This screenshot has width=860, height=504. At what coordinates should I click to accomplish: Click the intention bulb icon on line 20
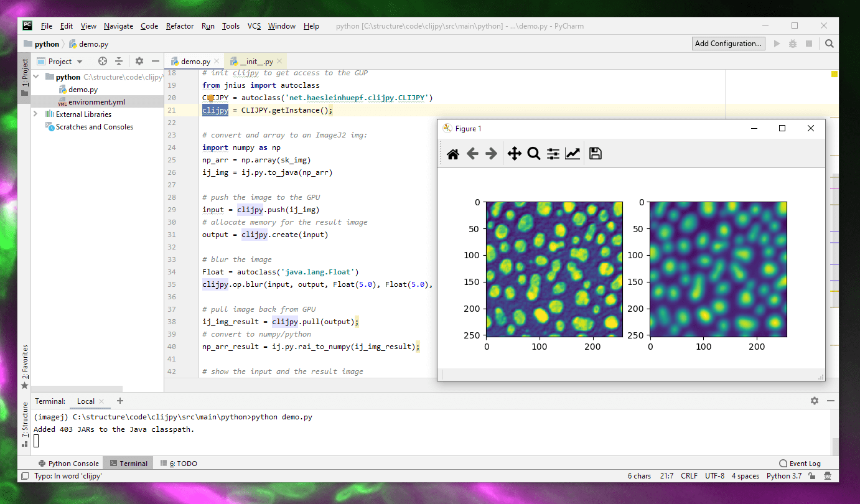point(210,98)
